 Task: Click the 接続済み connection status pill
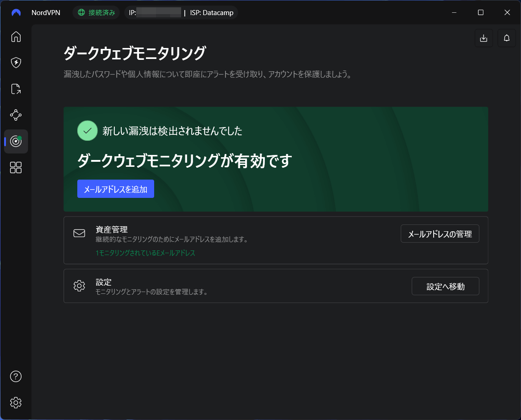coord(96,12)
